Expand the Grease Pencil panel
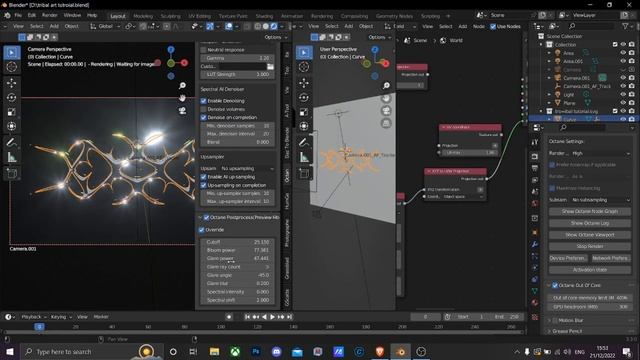This screenshot has width=640, height=360. click(x=549, y=331)
